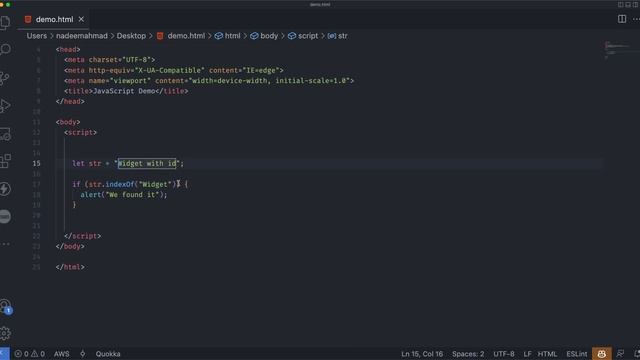Click the Desktop breadcrumb segment
The width and height of the screenshot is (640, 360).
131,36
